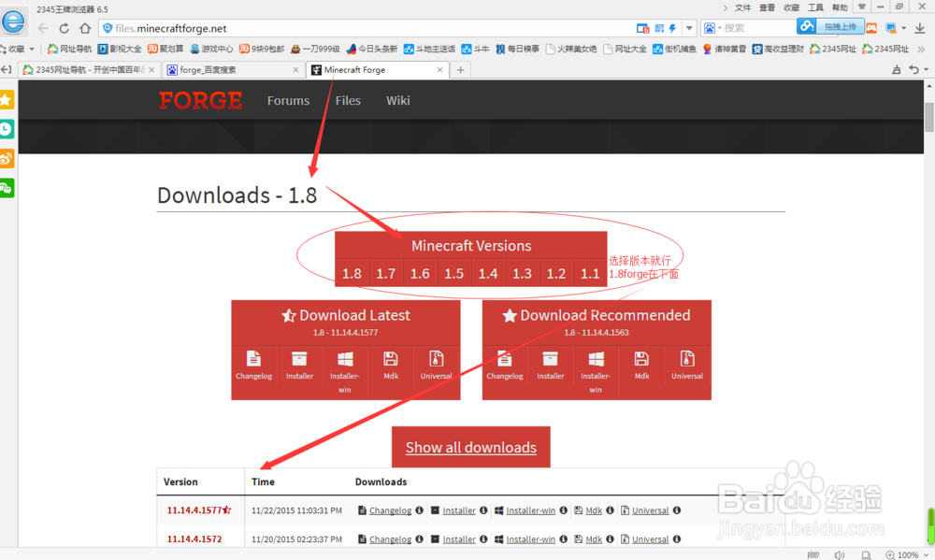Open the 今日头条新 bookmark
This screenshot has height=560, width=935.
[372, 49]
